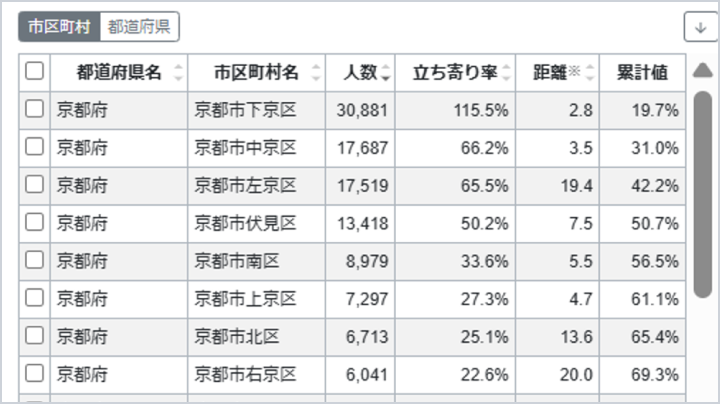This screenshot has height=404, width=720.
Task: Sort by 市区町村名 column arrows
Action: click(316, 72)
